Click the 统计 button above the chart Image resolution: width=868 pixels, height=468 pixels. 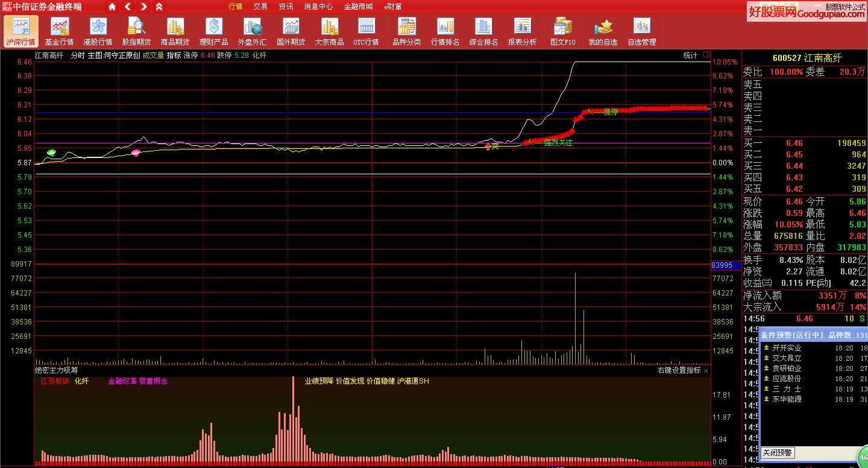coord(690,55)
